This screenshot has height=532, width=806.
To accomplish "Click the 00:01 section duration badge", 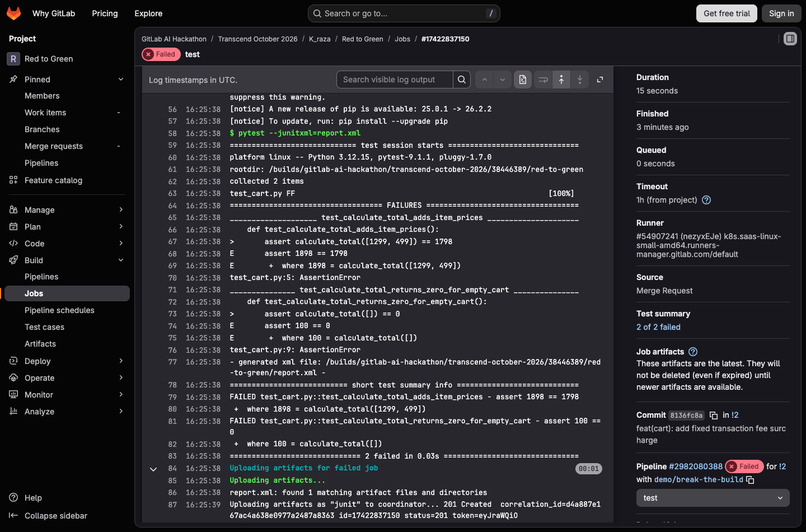I will 588,469.
